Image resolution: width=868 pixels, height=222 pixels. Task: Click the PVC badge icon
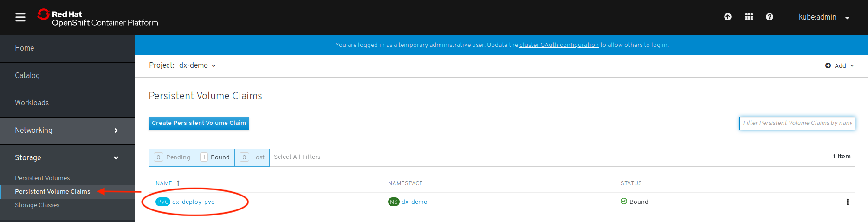[162, 202]
